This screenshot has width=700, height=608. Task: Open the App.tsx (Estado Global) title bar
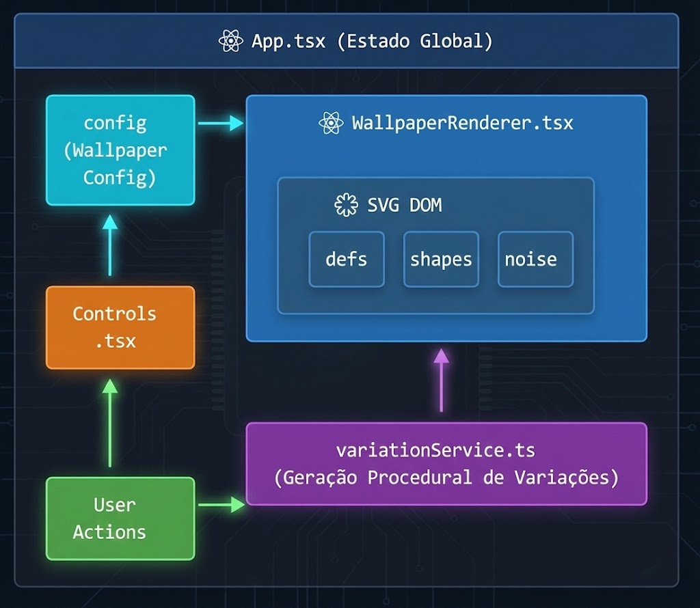coord(350,41)
